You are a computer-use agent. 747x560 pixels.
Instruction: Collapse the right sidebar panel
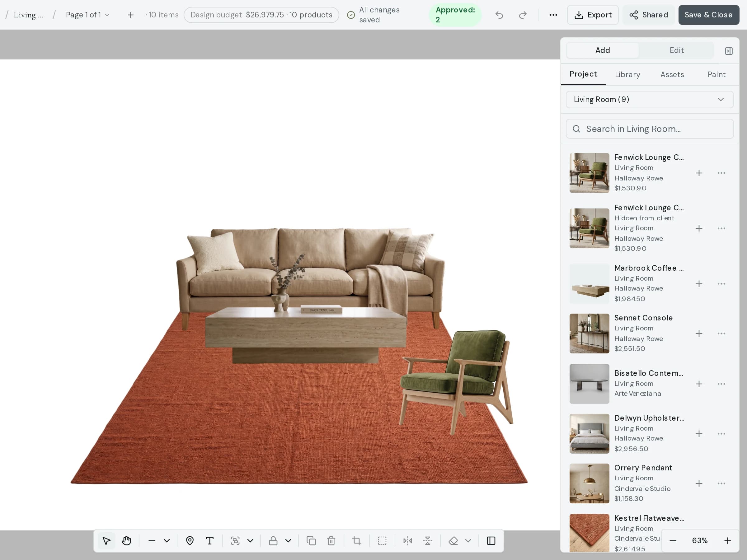coord(729,51)
